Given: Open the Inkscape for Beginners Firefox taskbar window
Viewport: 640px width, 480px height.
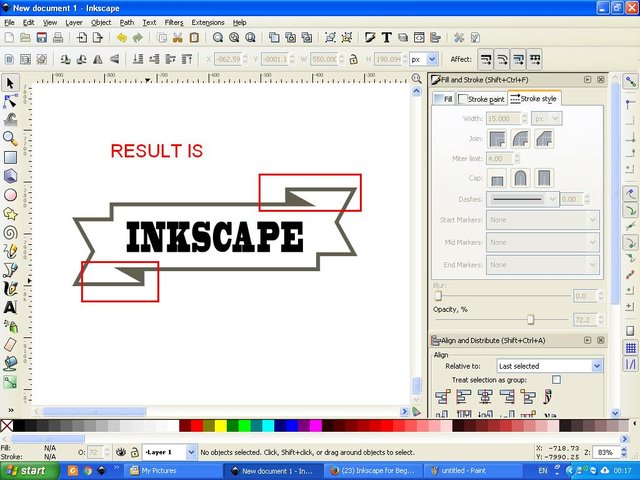Looking at the screenshot, I should tap(373, 471).
